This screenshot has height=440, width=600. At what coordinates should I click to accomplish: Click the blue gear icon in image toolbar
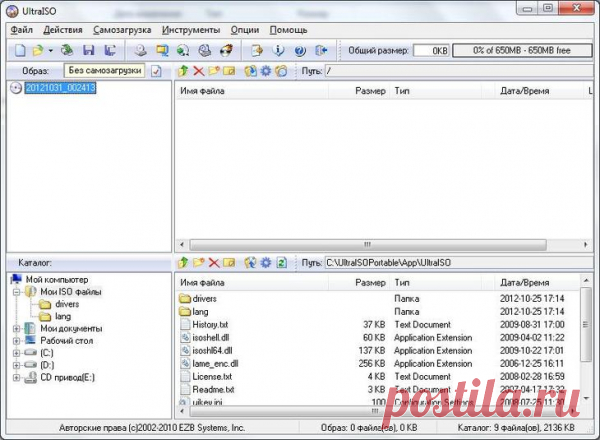click(266, 71)
